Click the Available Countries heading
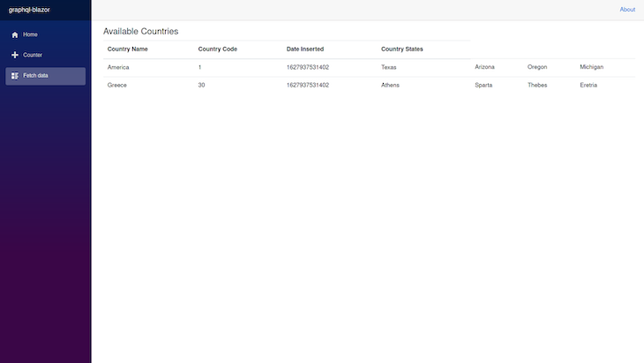The width and height of the screenshot is (644, 363). coord(140,31)
